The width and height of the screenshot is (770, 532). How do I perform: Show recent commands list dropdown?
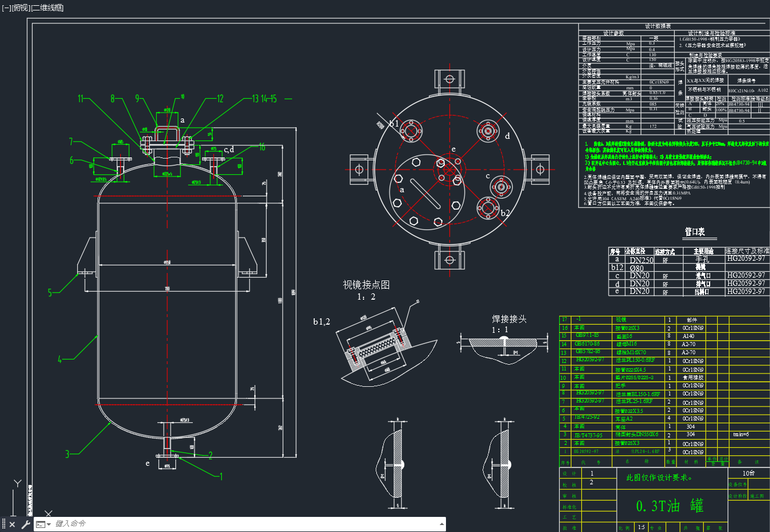pos(43,524)
